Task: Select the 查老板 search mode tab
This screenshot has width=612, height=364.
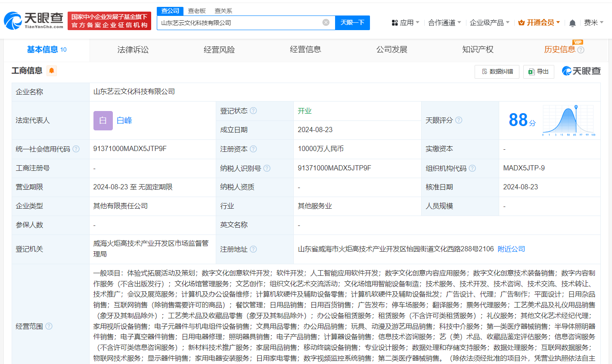Action: 197,11
